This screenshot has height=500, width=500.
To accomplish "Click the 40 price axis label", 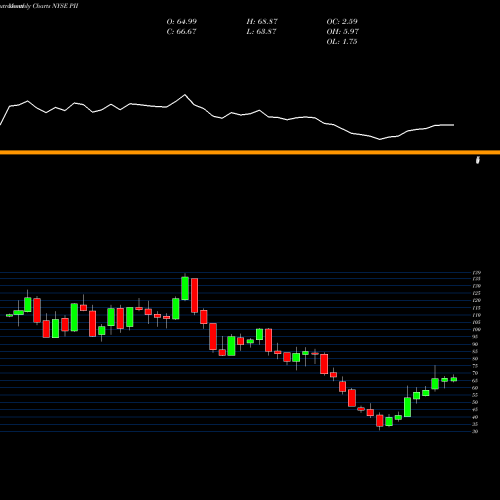I will [476, 417].
